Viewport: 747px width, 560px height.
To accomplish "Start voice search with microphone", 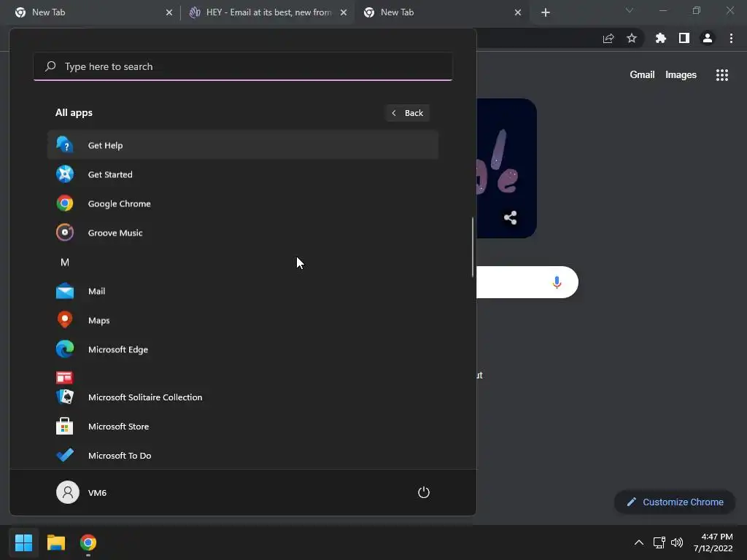I will (557, 282).
